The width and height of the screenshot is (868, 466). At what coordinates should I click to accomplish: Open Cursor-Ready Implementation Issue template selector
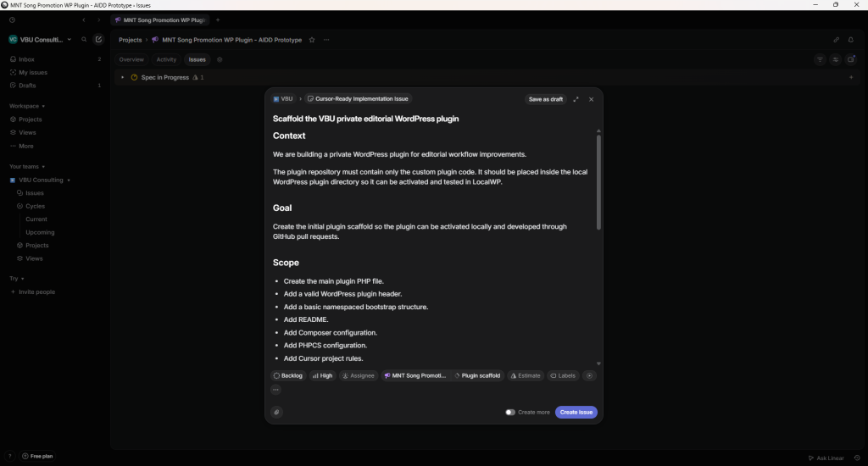tap(359, 99)
